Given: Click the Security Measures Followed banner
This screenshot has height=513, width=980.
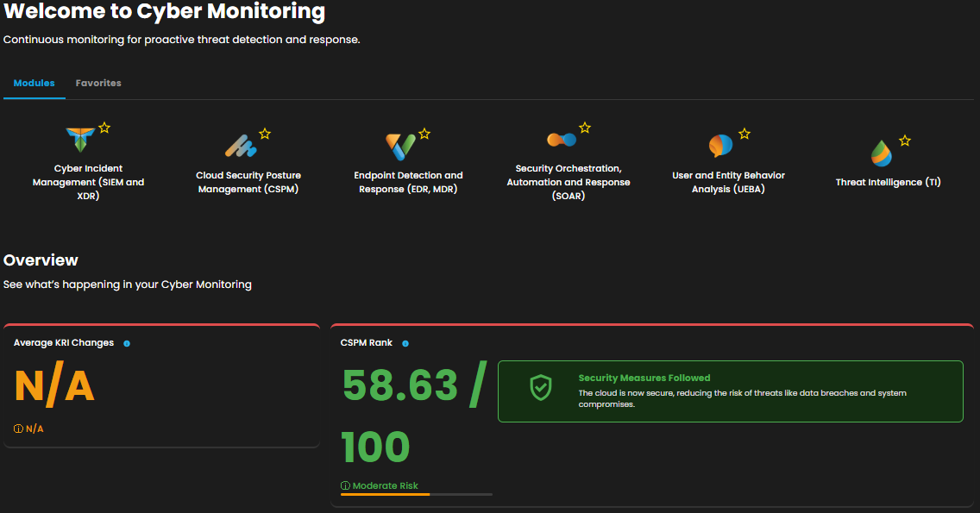Looking at the screenshot, I should pyautogui.click(x=730, y=391).
